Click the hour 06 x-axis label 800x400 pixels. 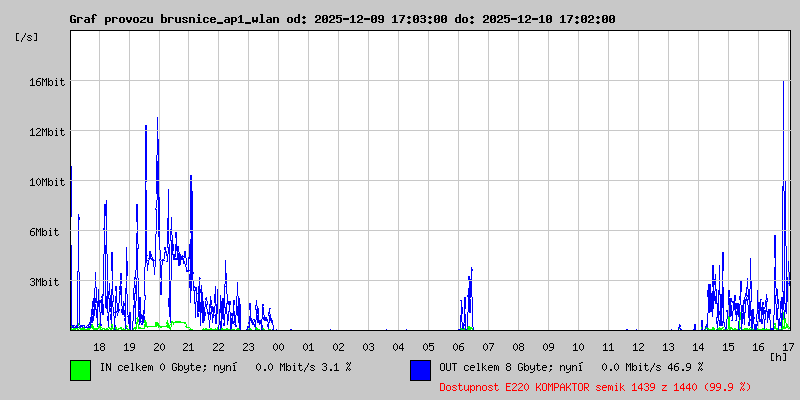(x=459, y=347)
